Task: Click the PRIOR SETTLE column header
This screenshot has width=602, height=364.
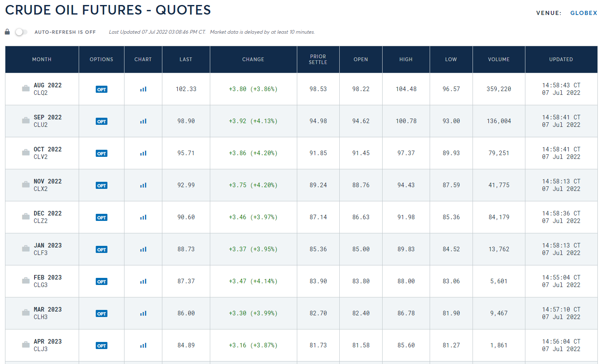Action: pyautogui.click(x=318, y=59)
